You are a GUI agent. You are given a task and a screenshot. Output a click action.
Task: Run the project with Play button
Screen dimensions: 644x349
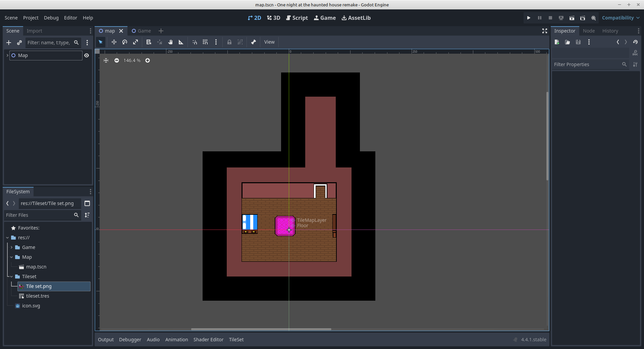pos(529,18)
